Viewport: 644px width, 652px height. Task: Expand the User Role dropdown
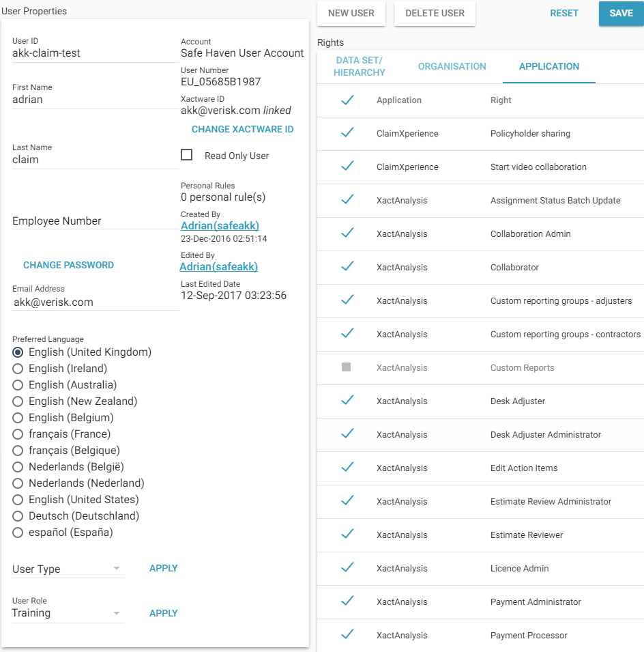pos(68,613)
